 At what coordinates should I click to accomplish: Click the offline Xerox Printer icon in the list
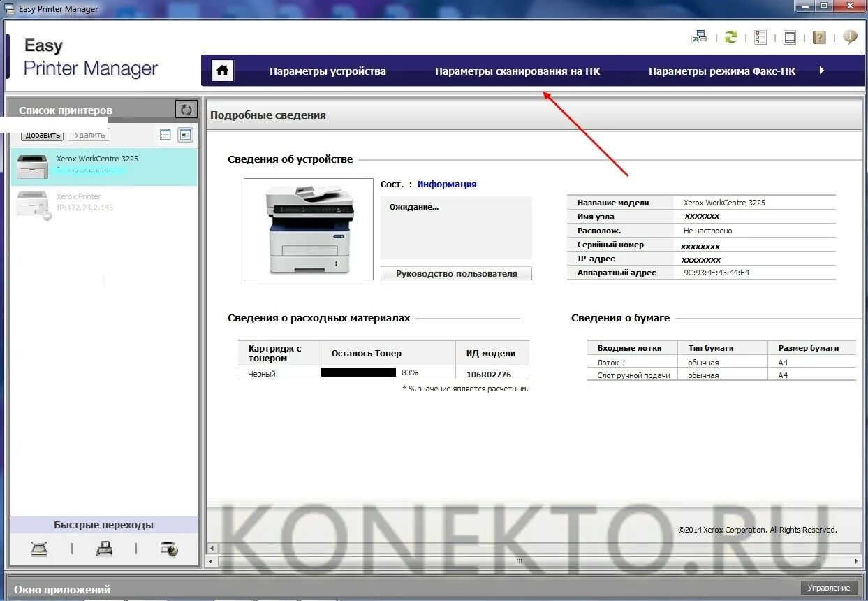pyautogui.click(x=33, y=205)
